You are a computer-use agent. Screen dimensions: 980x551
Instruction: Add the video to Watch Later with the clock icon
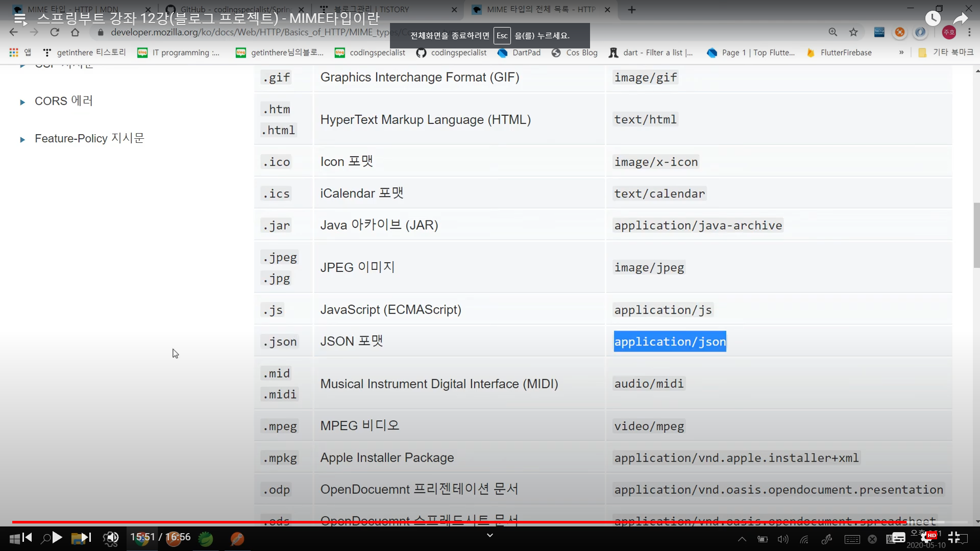click(x=933, y=19)
